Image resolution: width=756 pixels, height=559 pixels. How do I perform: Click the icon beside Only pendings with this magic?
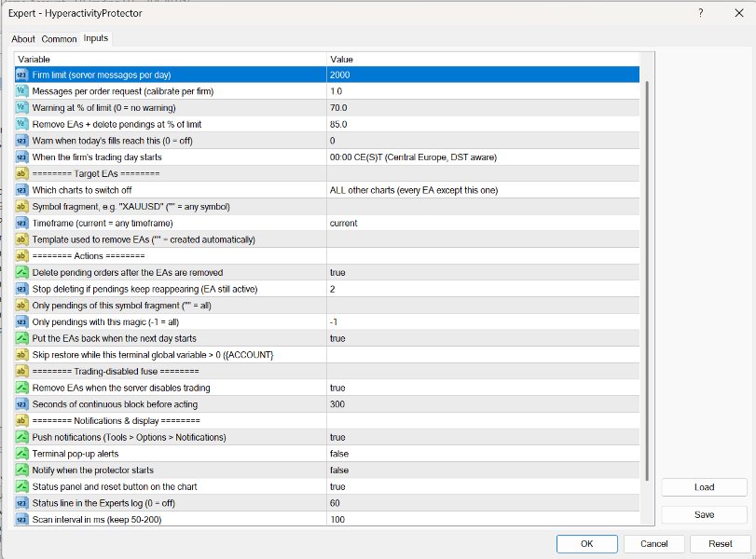(x=21, y=322)
